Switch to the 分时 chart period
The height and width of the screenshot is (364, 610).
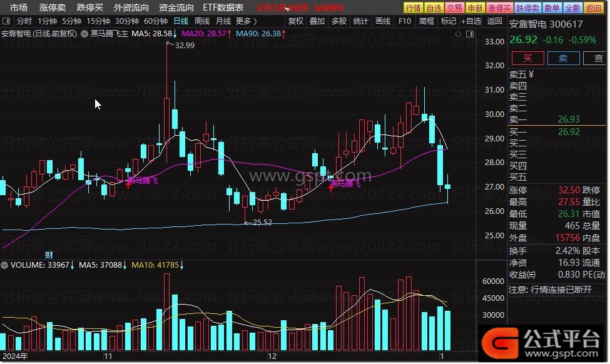(24, 21)
